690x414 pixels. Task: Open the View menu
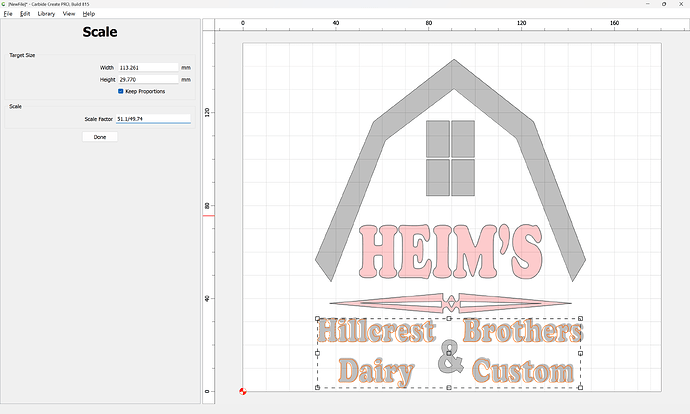(x=69, y=14)
